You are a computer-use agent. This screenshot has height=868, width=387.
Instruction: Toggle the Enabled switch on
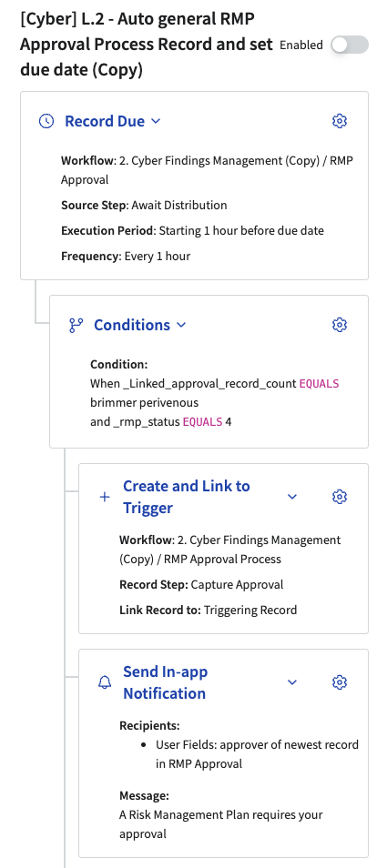tap(350, 45)
